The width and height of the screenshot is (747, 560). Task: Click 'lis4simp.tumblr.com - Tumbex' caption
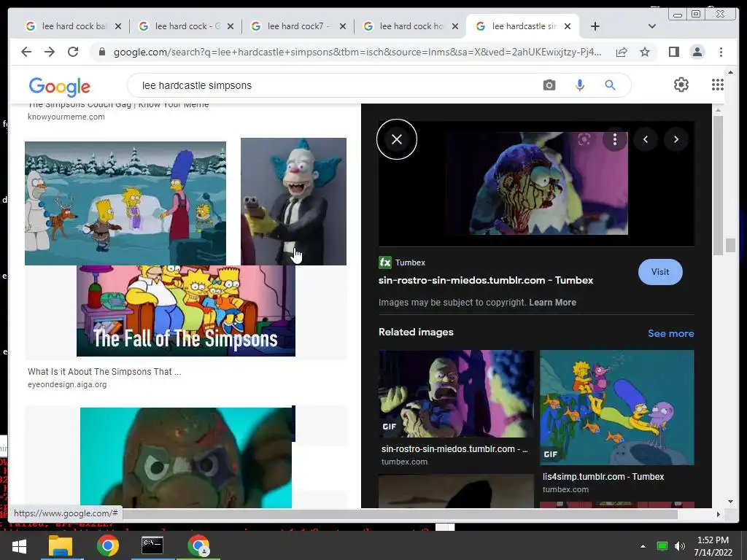[x=603, y=477]
